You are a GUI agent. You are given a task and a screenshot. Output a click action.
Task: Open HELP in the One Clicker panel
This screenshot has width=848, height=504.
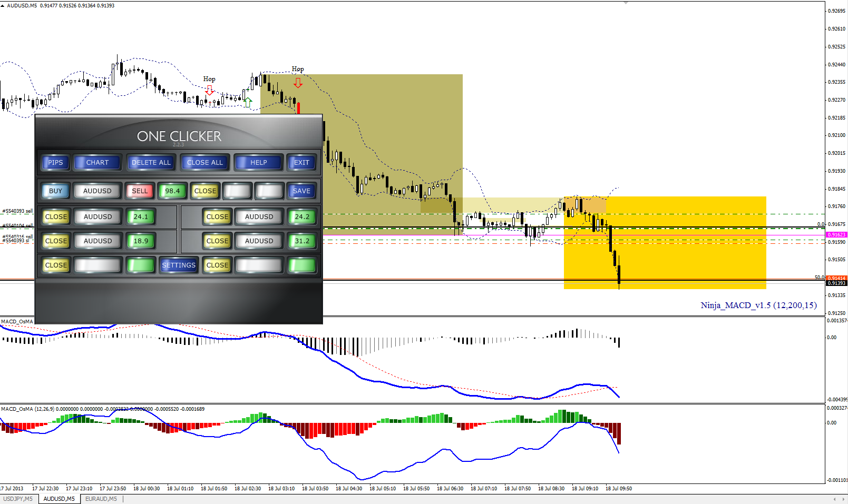click(259, 163)
